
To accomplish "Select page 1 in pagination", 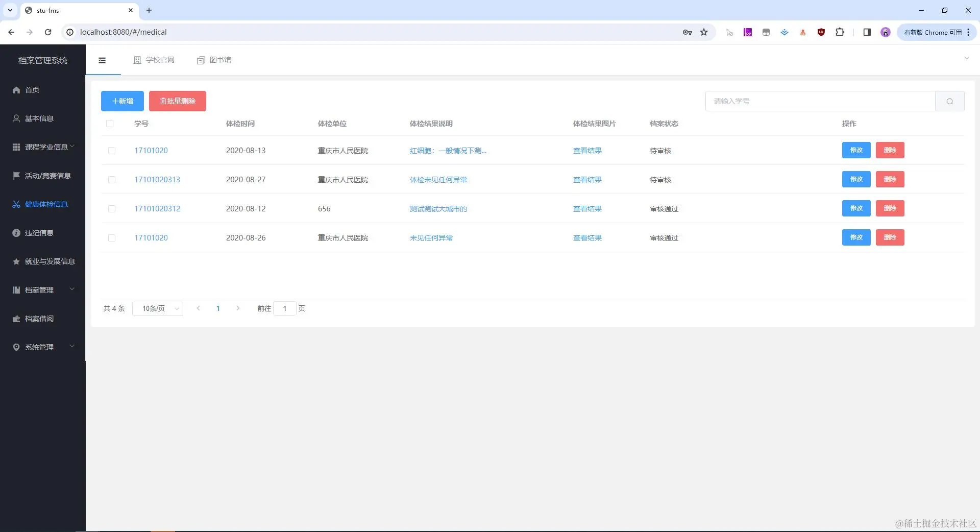I will coord(218,308).
